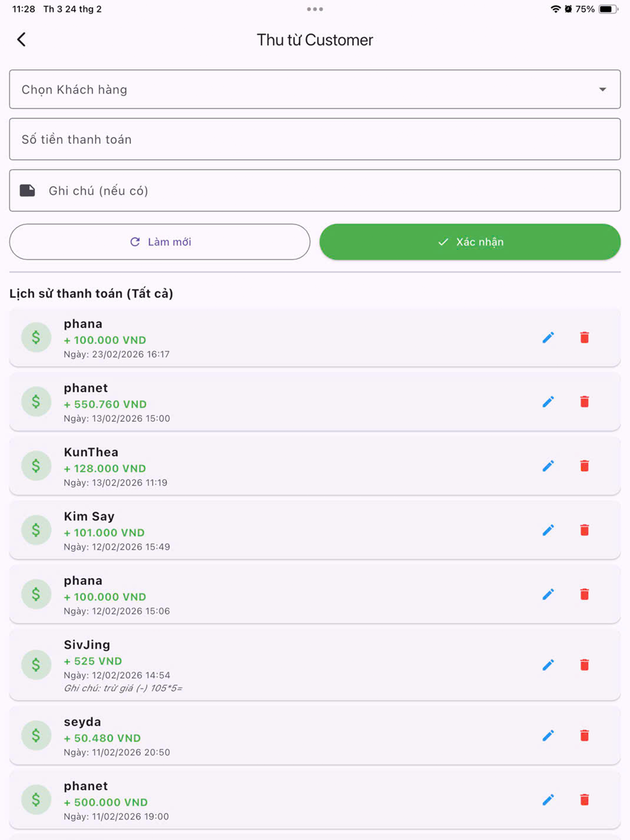
Task: Edit the phanet 550.760 VND payment
Action: 548,401
